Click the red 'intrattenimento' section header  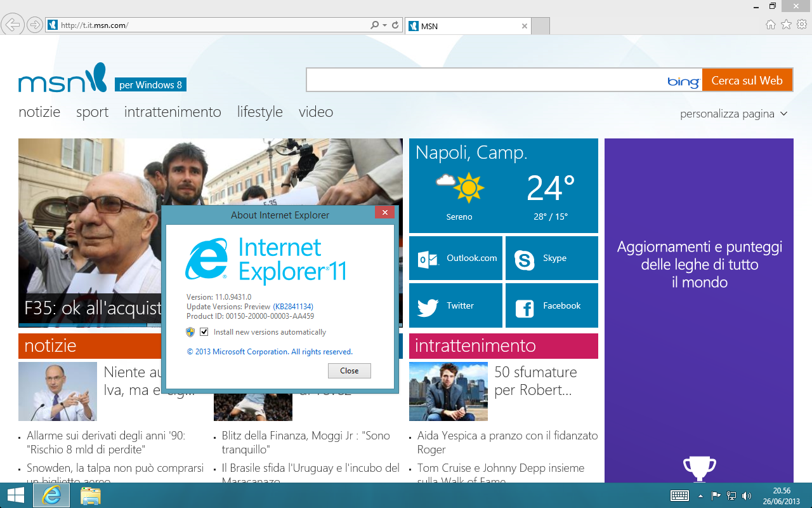[504, 345]
